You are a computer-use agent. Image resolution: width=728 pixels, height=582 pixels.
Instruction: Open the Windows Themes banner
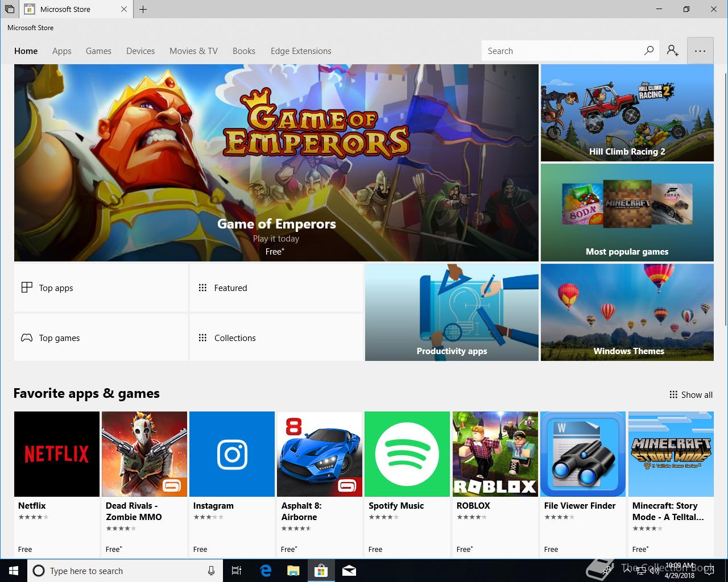click(627, 312)
